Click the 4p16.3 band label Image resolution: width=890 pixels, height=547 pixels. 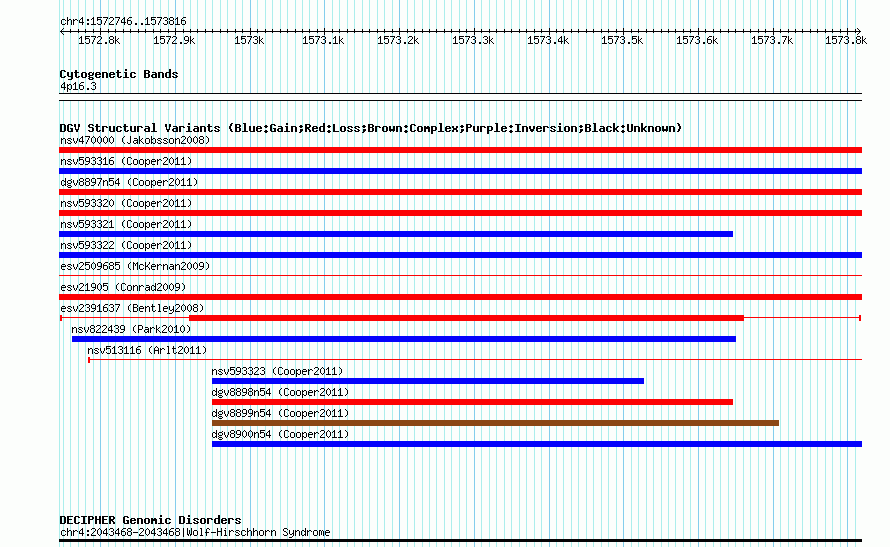click(78, 87)
